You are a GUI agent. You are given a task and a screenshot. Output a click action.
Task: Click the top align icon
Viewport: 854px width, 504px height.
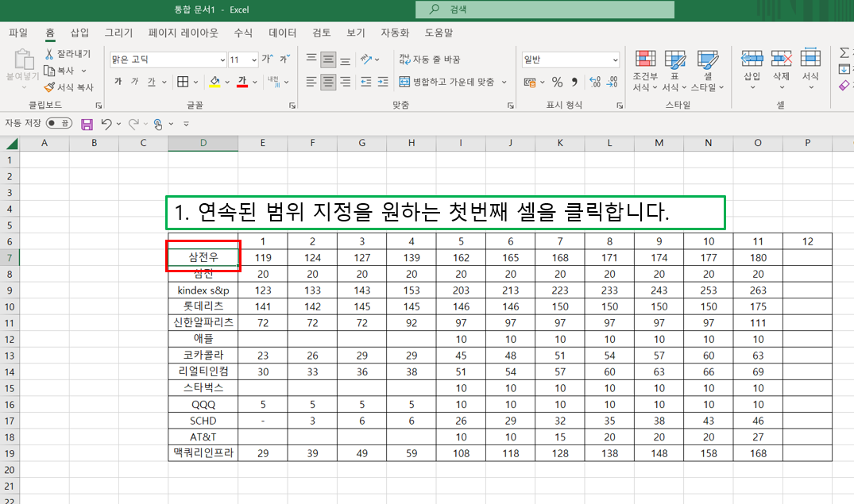311,59
